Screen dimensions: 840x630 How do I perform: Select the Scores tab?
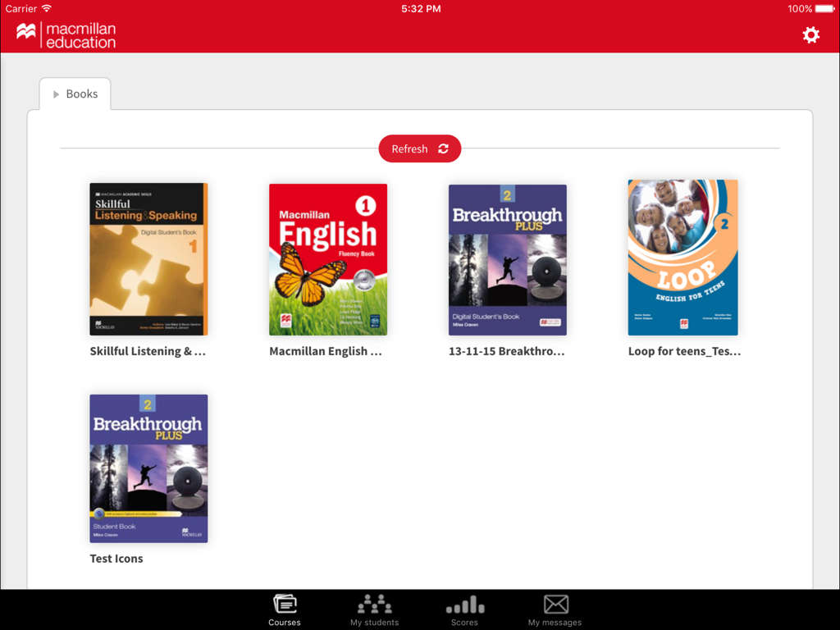pyautogui.click(x=464, y=609)
